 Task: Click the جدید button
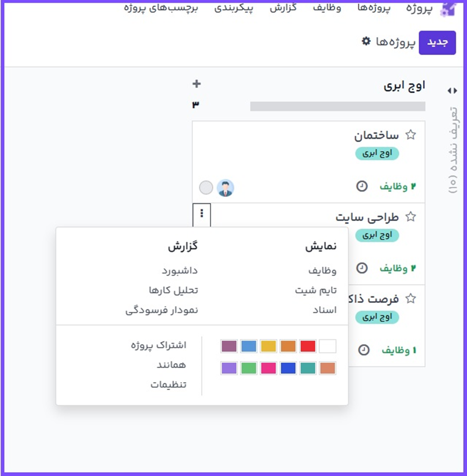click(437, 43)
